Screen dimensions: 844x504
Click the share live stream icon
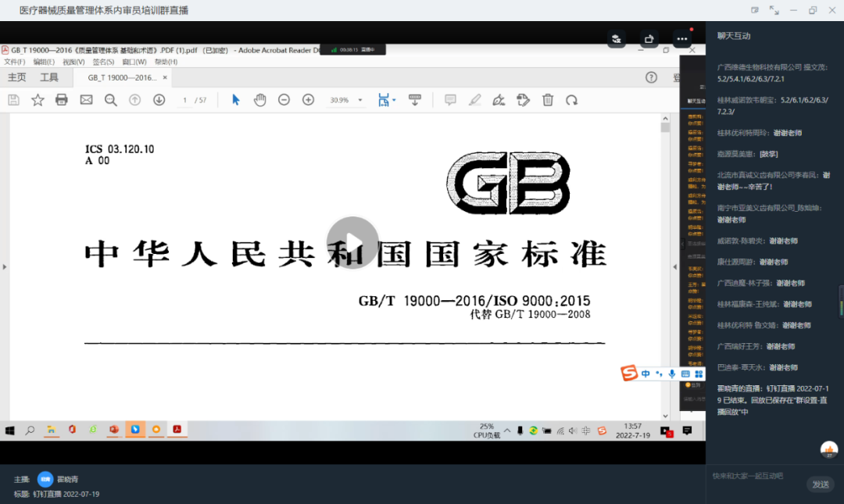(x=649, y=39)
